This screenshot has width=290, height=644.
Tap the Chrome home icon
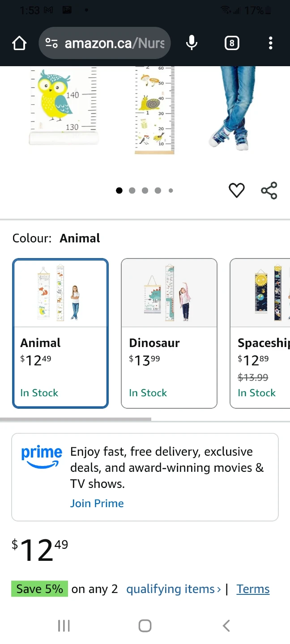click(19, 43)
